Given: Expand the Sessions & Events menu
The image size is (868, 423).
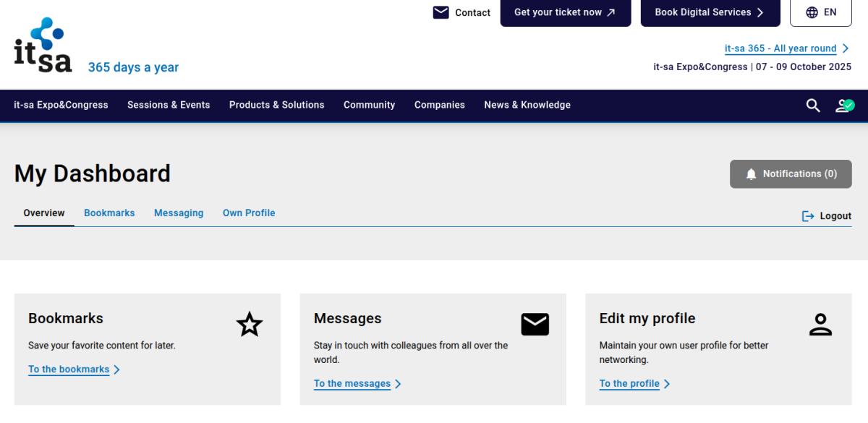Looking at the screenshot, I should [x=169, y=105].
